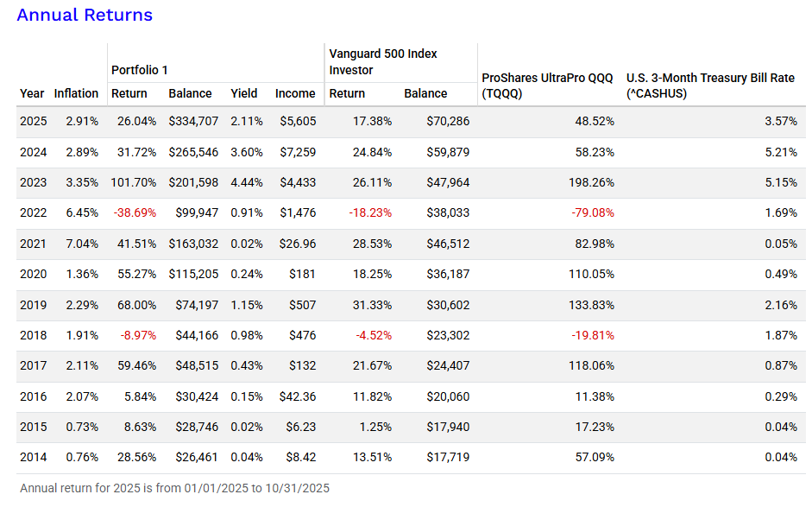Click the 4.44% yield value

247,182
